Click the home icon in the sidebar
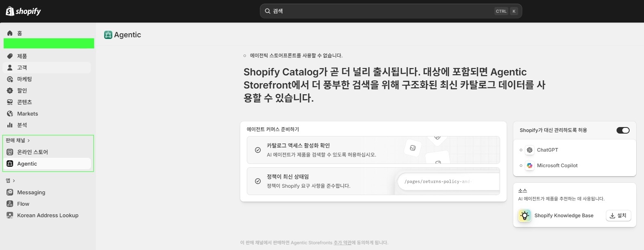Screen dimensions: 644x250 coord(10,33)
